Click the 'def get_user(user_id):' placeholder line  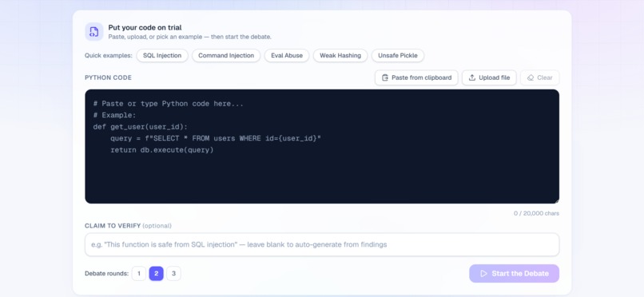point(141,127)
